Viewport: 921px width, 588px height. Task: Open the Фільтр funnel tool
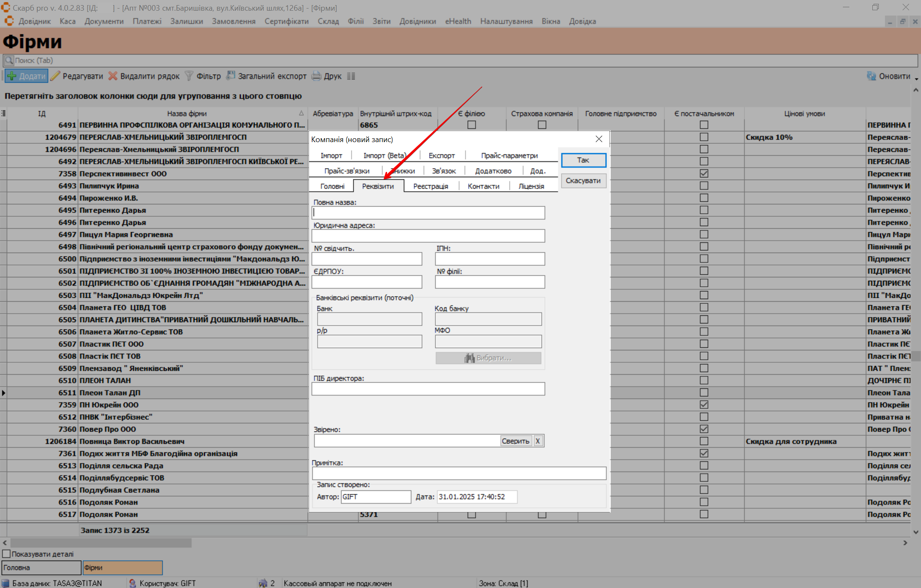coord(189,76)
